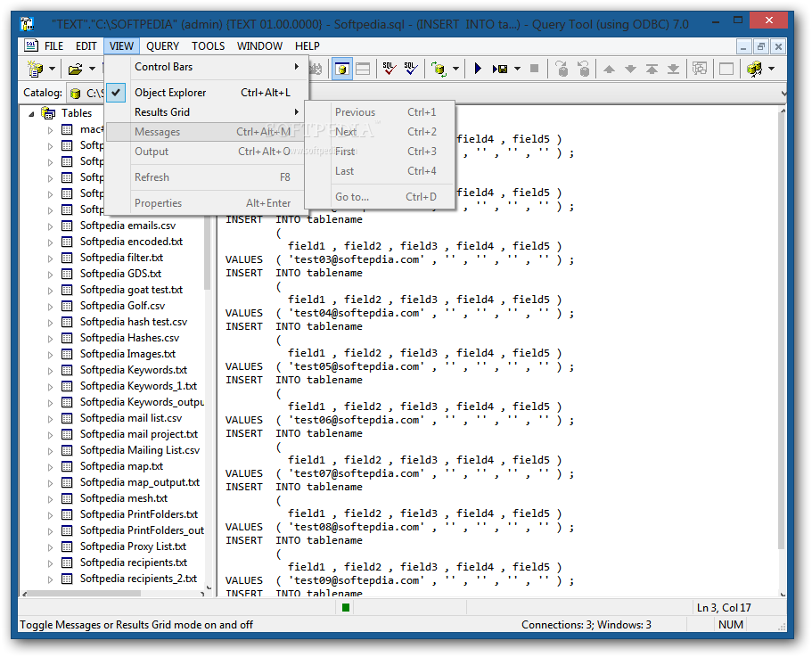Select Output in View menu

208,152
